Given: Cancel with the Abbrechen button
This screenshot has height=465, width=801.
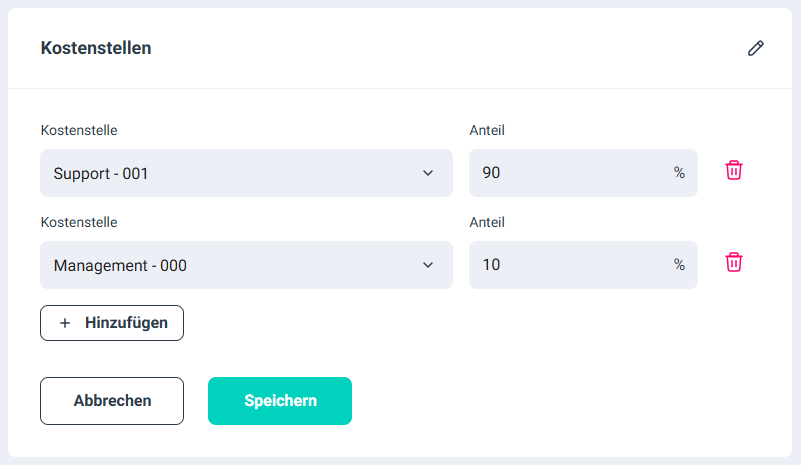Looking at the screenshot, I should [x=112, y=401].
